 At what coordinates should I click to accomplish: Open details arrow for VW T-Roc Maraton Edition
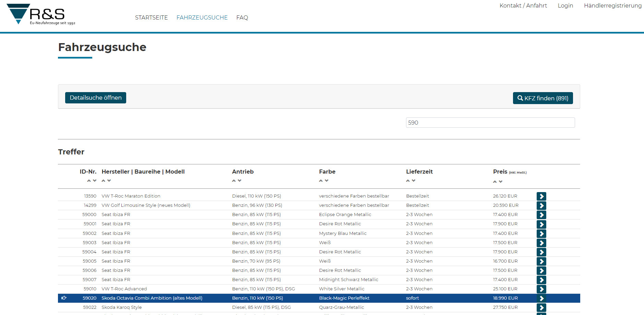pos(541,196)
